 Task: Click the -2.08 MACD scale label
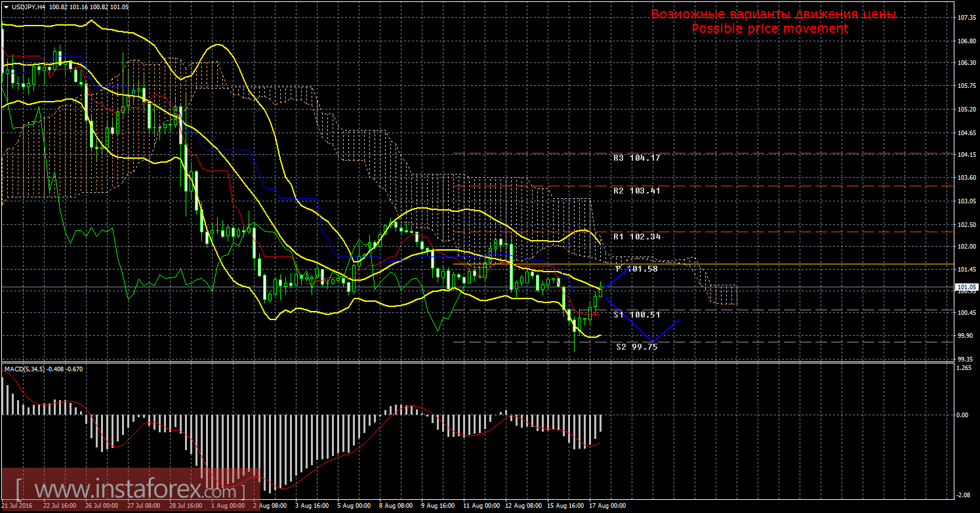[963, 495]
